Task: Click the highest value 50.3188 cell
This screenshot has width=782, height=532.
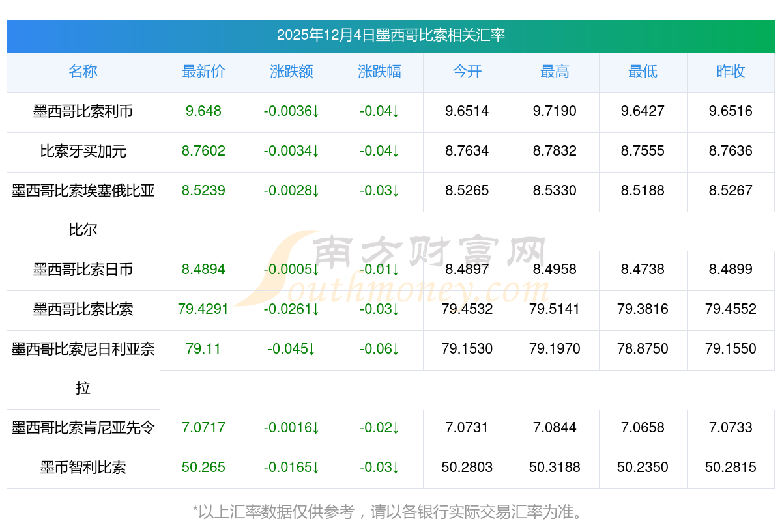Action: click(555, 468)
